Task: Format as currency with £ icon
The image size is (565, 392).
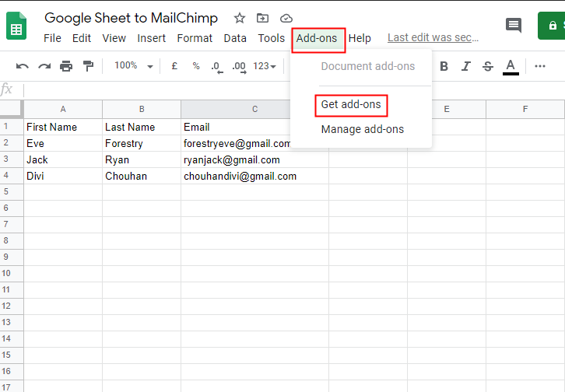Action: click(x=174, y=66)
